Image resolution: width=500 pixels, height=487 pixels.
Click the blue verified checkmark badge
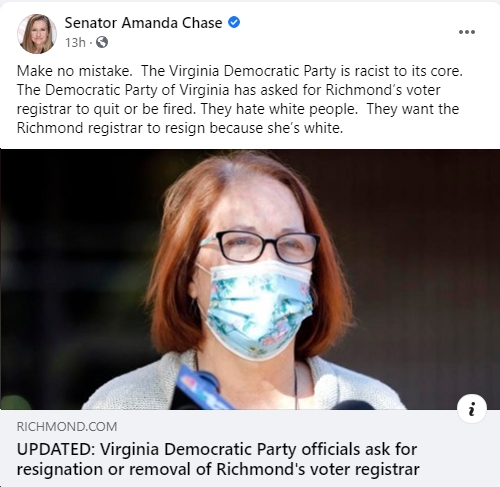click(234, 23)
